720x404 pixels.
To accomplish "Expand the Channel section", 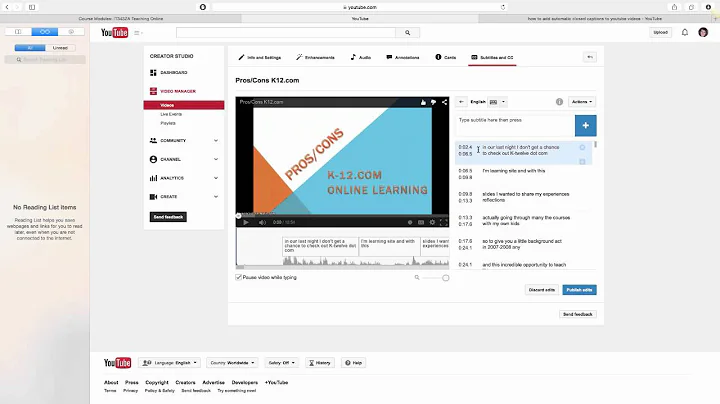I will pos(184,159).
